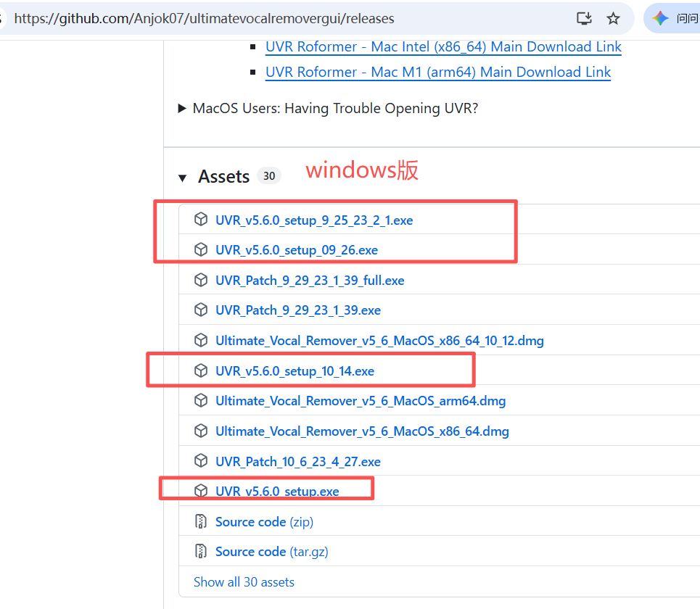Download UVR_v5.6.0_setup.exe installer
The width and height of the screenshot is (700, 609).
coord(277,492)
